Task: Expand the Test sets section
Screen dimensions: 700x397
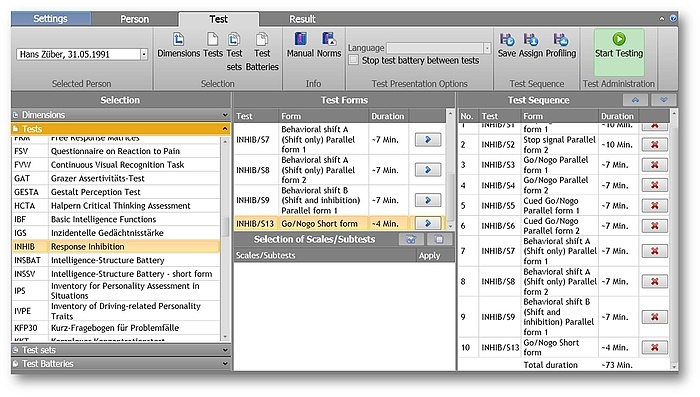Action: click(x=121, y=350)
